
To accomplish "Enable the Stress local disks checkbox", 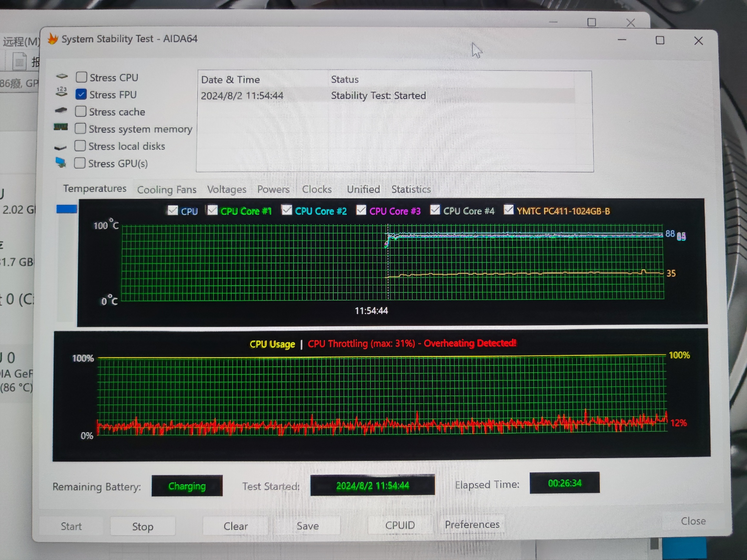I will (x=80, y=145).
